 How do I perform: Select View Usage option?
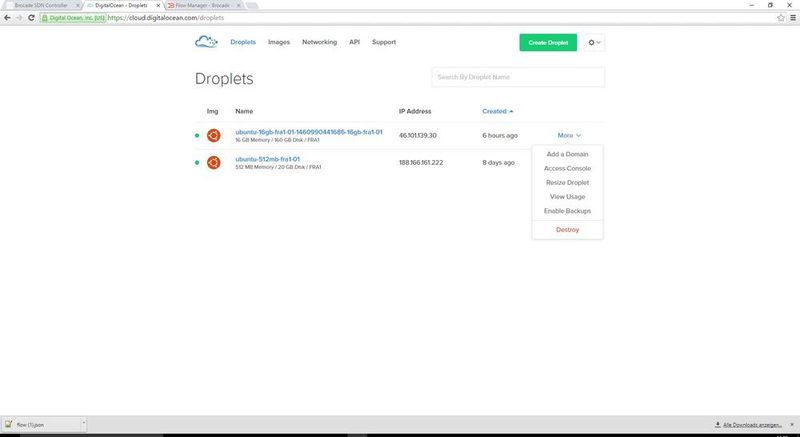567,197
